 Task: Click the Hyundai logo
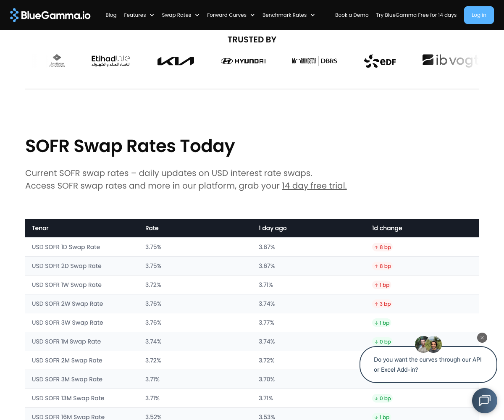[243, 60]
